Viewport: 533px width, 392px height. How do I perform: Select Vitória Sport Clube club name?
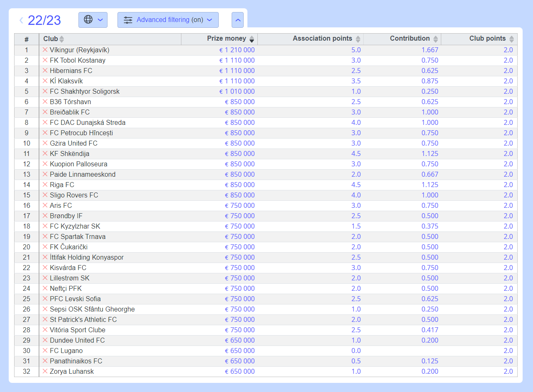78,330
